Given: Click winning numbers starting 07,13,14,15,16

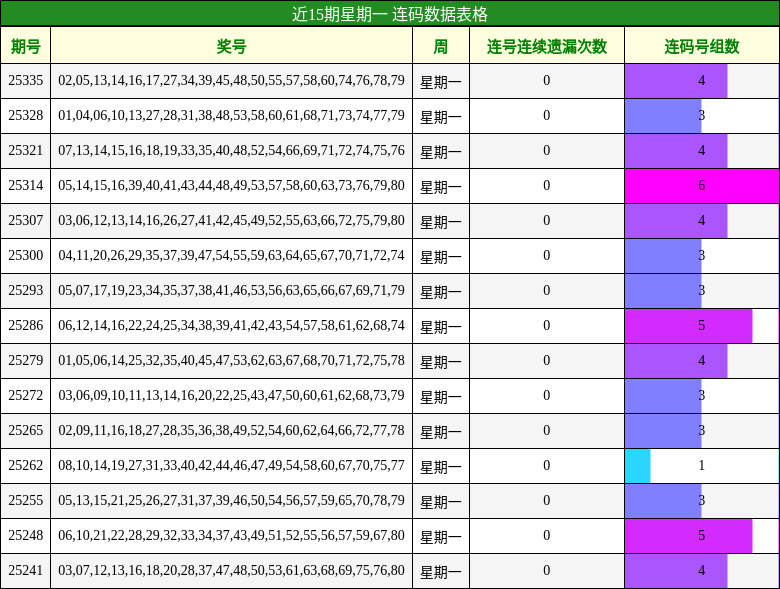Looking at the screenshot, I should pos(231,150).
